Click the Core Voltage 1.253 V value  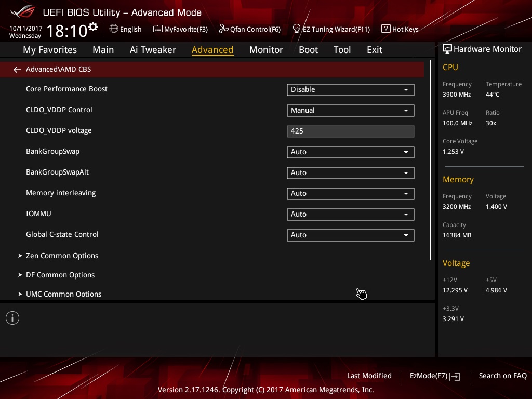(453, 152)
